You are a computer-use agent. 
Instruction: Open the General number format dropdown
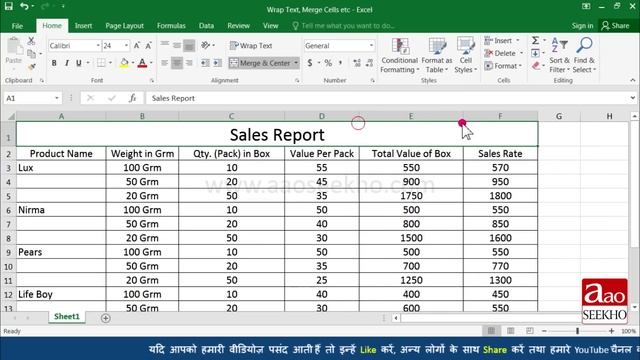pos(371,45)
